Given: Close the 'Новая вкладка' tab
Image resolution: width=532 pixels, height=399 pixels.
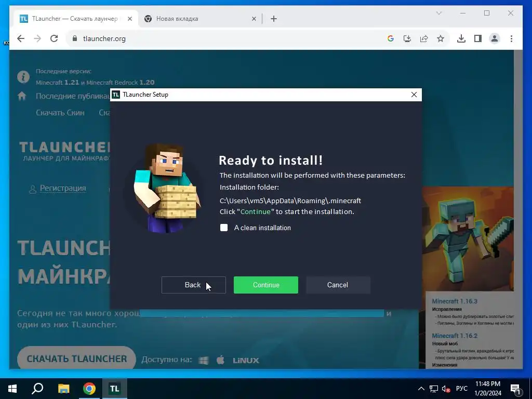Looking at the screenshot, I should (x=254, y=19).
